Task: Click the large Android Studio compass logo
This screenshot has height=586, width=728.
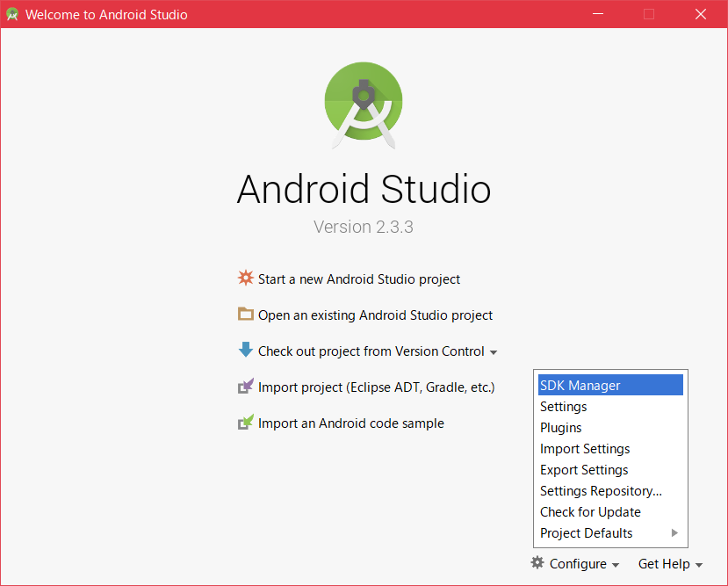Action: 364,105
